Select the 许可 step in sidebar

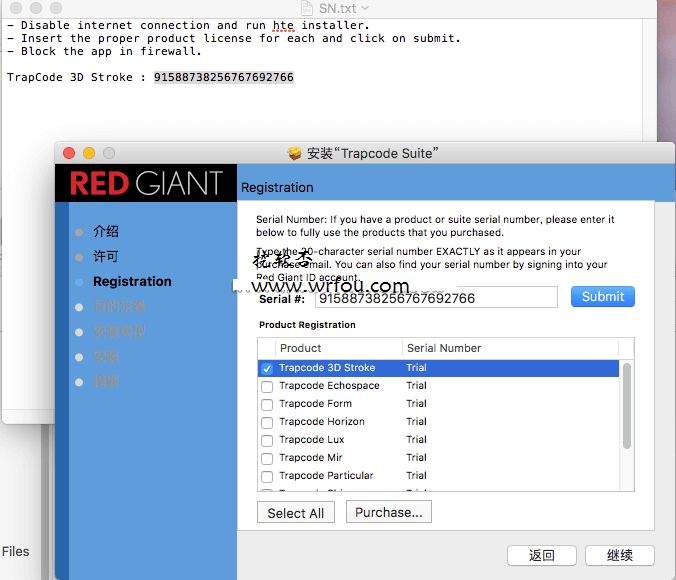[x=106, y=257]
